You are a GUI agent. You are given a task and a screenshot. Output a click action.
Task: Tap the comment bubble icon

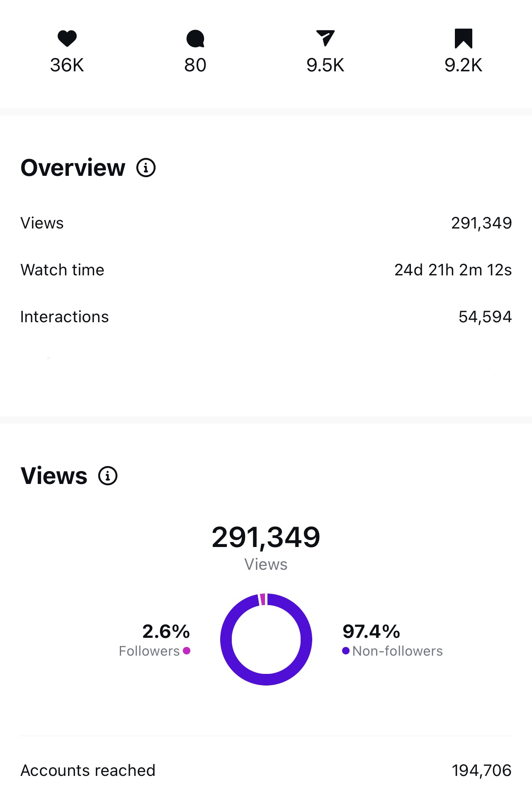[195, 39]
